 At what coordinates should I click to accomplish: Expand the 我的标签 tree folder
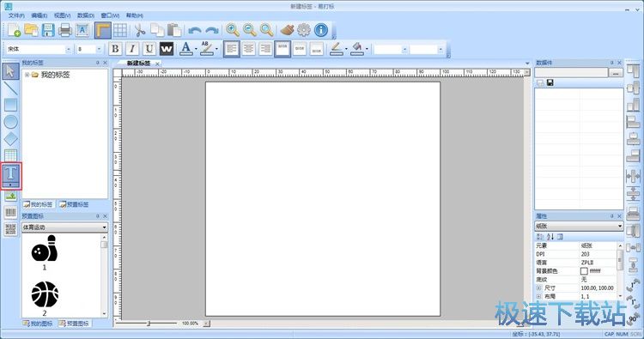27,75
